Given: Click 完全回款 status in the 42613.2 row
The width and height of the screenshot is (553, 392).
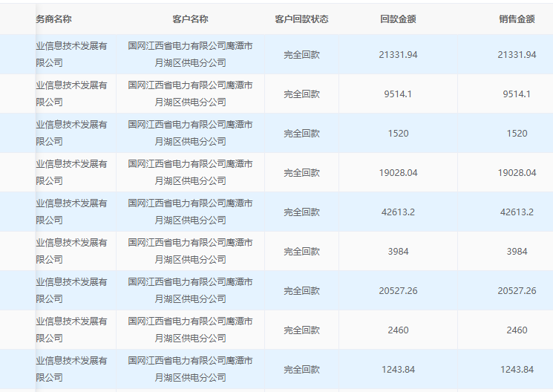Looking at the screenshot, I should [301, 212].
